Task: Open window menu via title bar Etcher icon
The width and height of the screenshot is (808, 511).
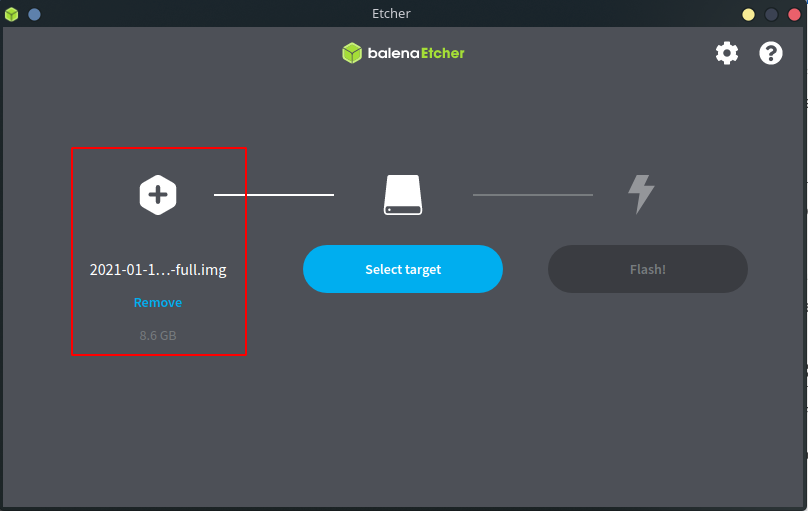Action: click(12, 14)
